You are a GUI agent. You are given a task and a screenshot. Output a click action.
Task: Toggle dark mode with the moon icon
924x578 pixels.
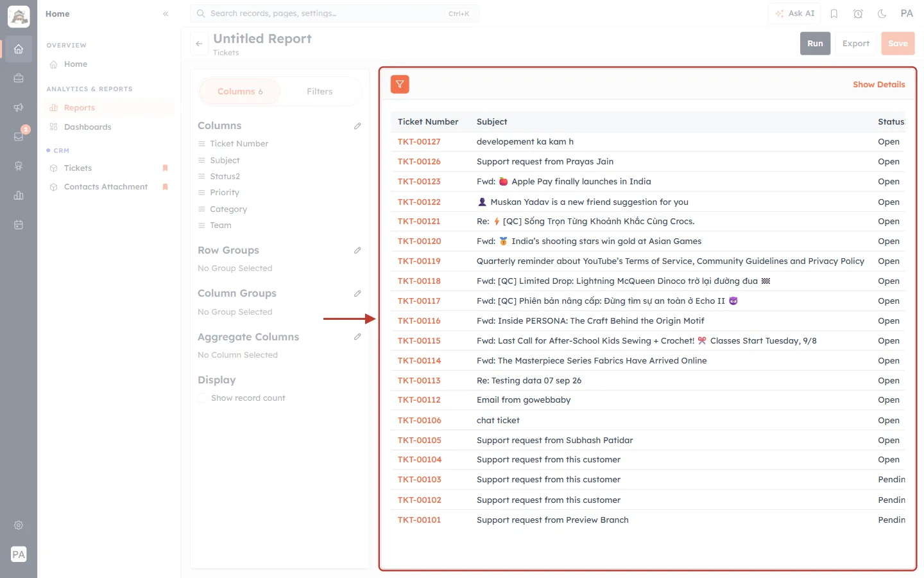pos(882,13)
